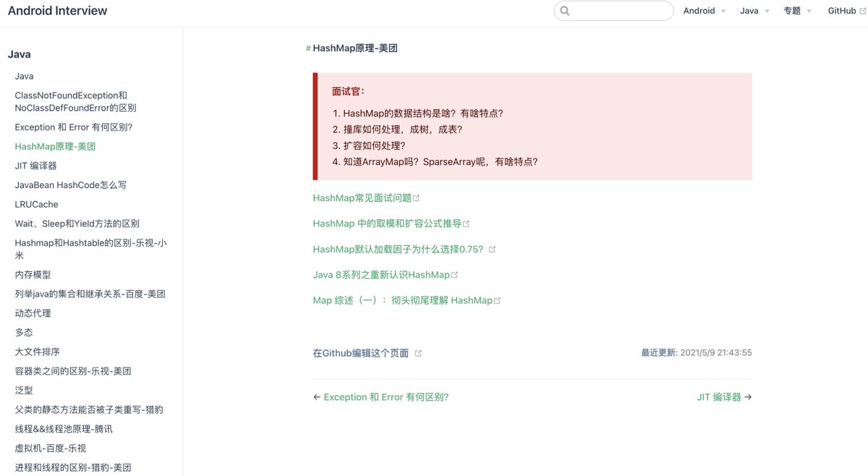The width and height of the screenshot is (868, 476).
Task: Click the external link icon beside GitHub
Action: (x=862, y=11)
